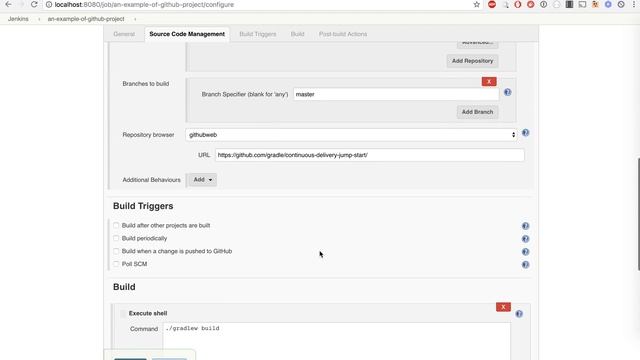640x360 pixels.
Task: Enable Poll SCM trigger
Action: (x=116, y=264)
